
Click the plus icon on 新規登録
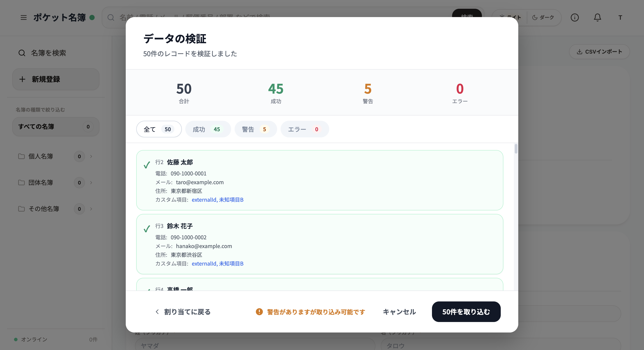pos(22,79)
